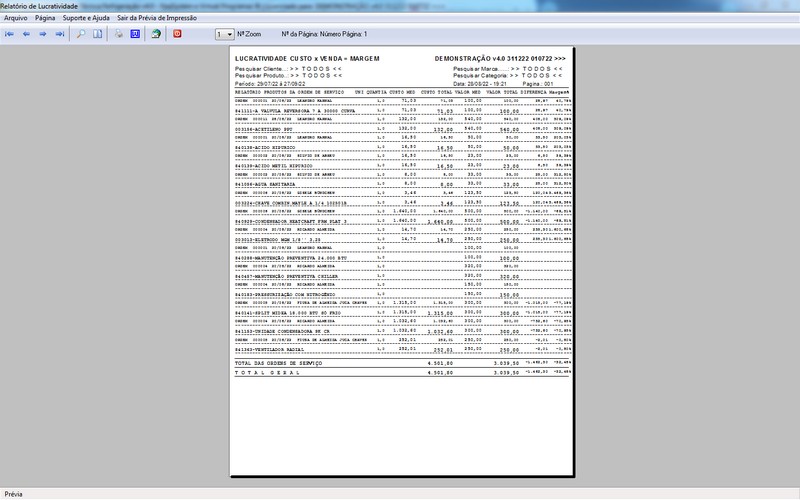Click the previous page arrow icon
This screenshot has height=500, width=800.
click(x=27, y=34)
